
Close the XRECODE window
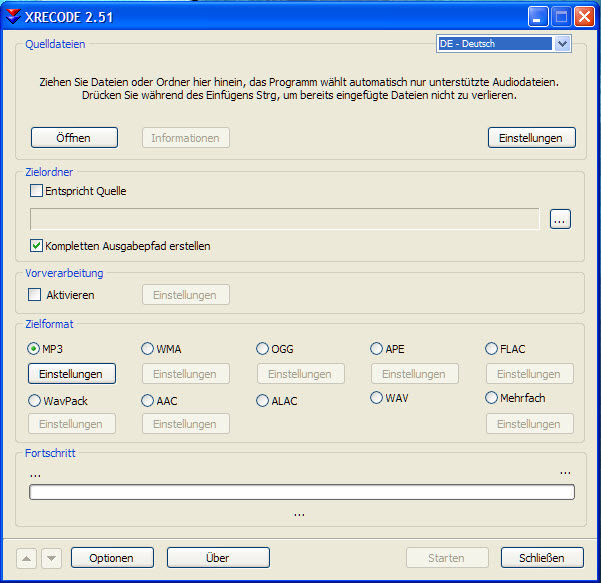[x=584, y=17]
